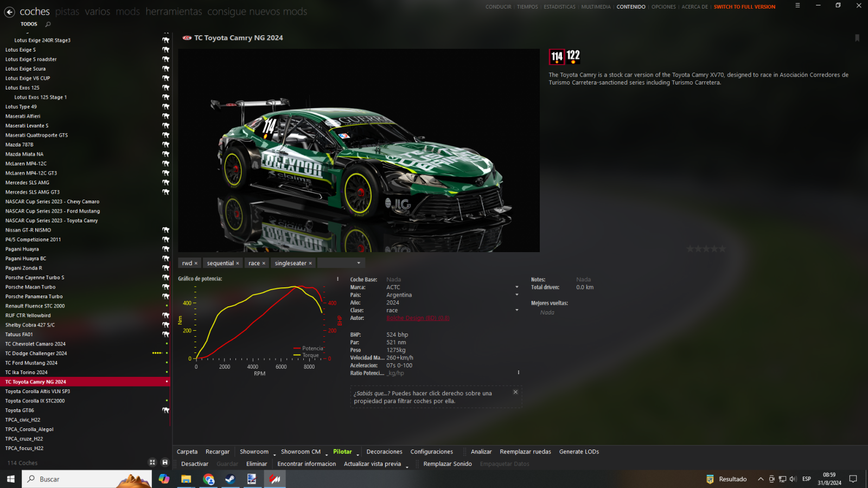Click the grid view icon beside 114 Coches
This screenshot has width=868, height=488.
tap(152, 463)
